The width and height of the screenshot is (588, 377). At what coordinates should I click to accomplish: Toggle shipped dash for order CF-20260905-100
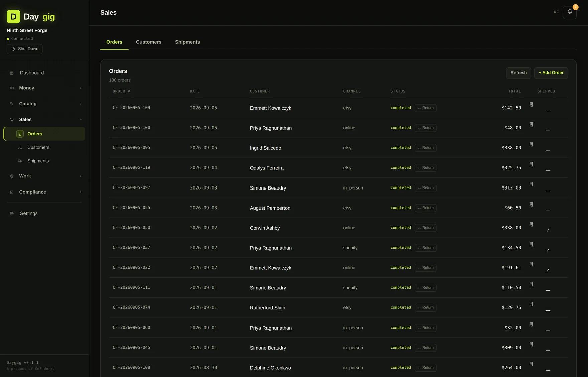pos(548,131)
